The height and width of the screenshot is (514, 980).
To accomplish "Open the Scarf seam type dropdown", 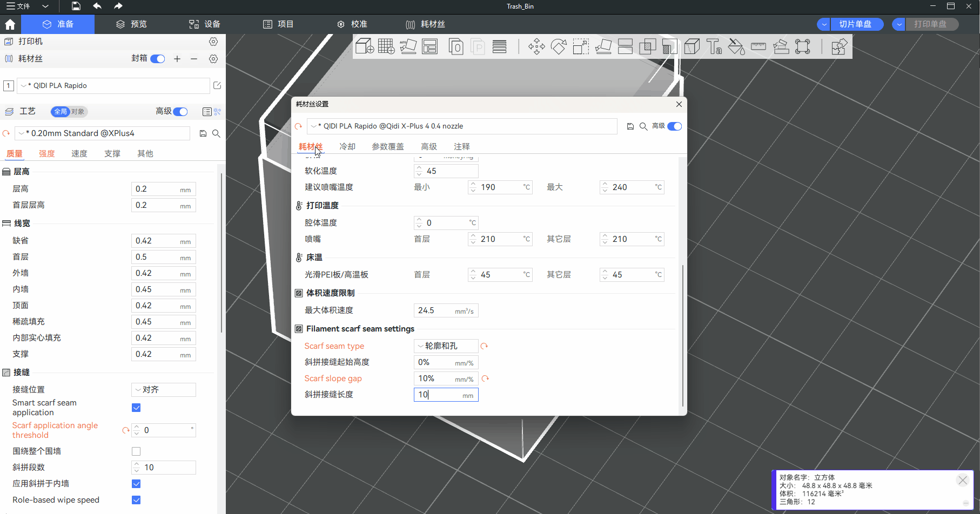I will [x=446, y=346].
